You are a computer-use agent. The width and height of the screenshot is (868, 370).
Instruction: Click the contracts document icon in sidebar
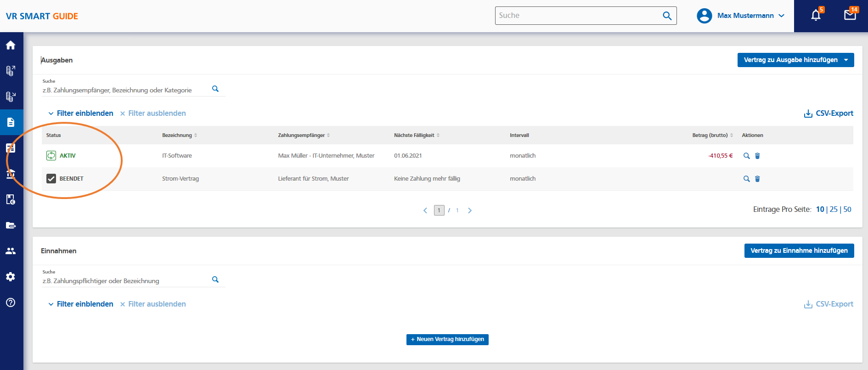coord(11,122)
